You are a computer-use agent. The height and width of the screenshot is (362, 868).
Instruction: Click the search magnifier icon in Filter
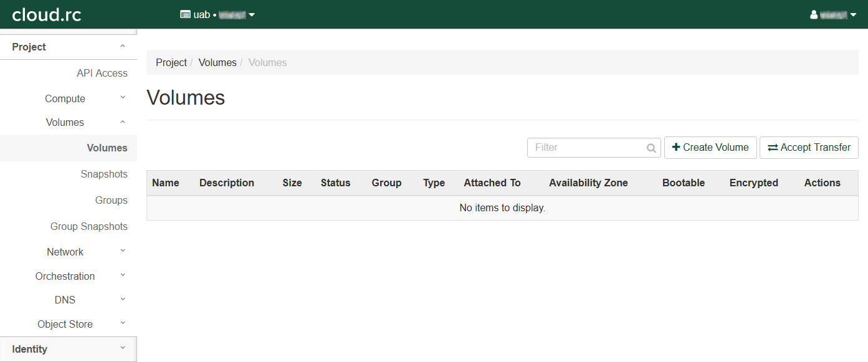coord(651,148)
